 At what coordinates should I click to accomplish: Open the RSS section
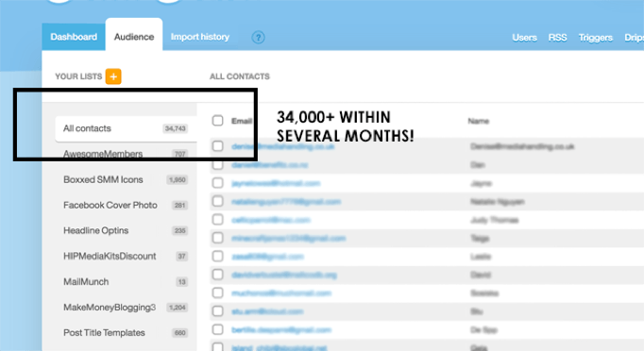tap(557, 38)
